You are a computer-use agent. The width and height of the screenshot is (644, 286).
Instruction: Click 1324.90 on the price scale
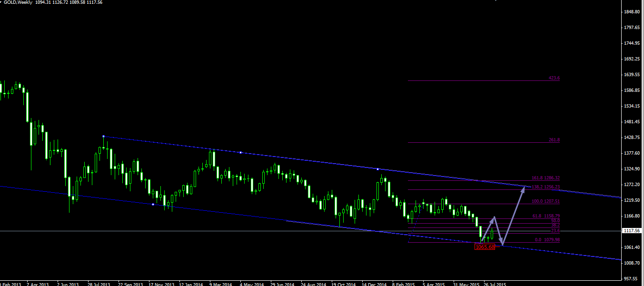pyautogui.click(x=633, y=169)
